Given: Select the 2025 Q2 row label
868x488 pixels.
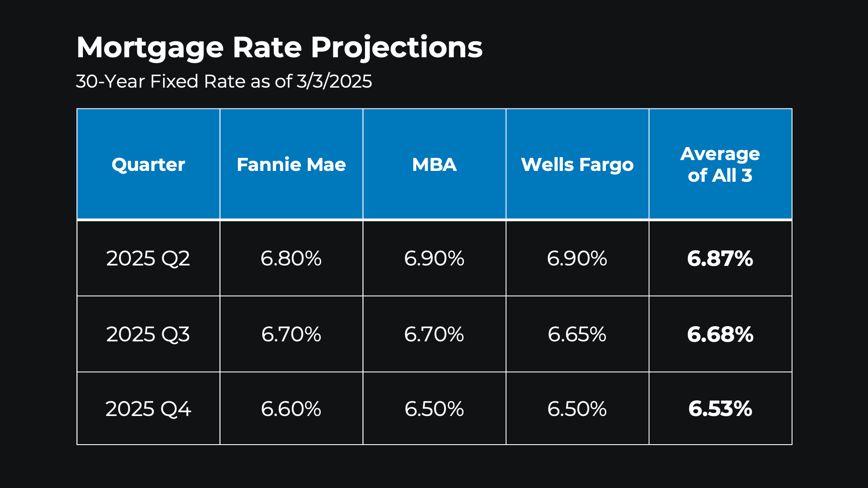Looking at the screenshot, I should click(x=148, y=259).
